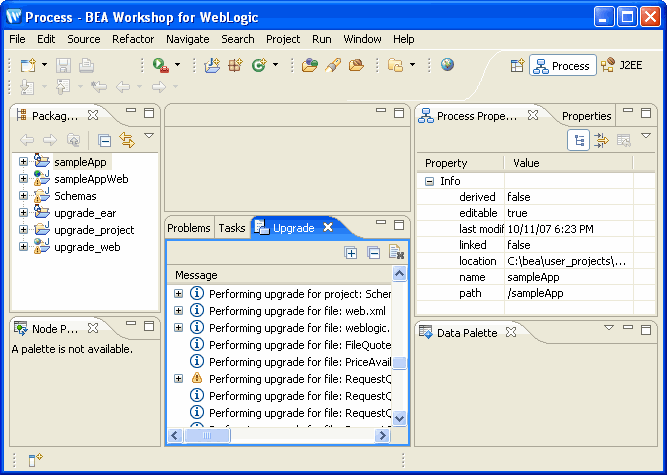Open the dropdown arrow beside New icon
Image resolution: width=667 pixels, height=475 pixels.
tap(44, 65)
